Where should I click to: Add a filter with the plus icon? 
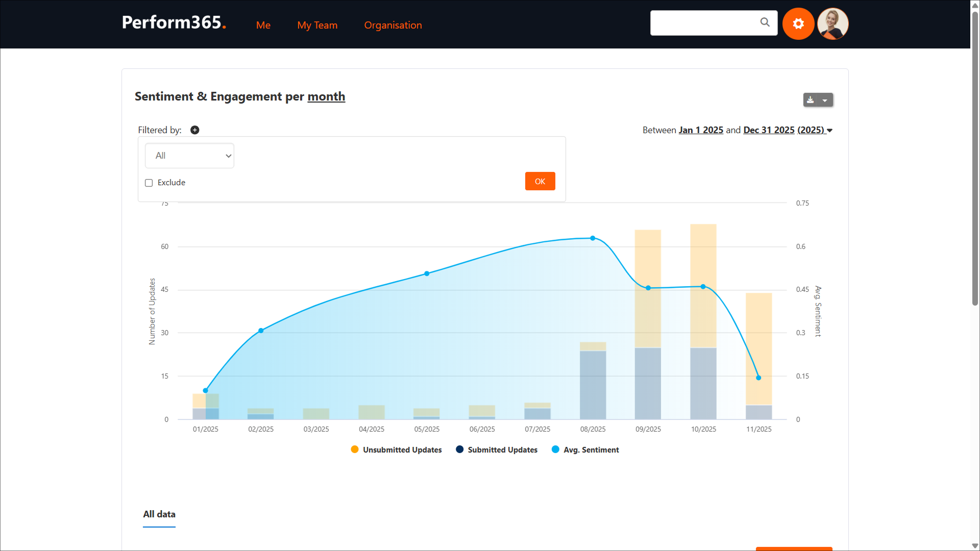[x=194, y=130]
